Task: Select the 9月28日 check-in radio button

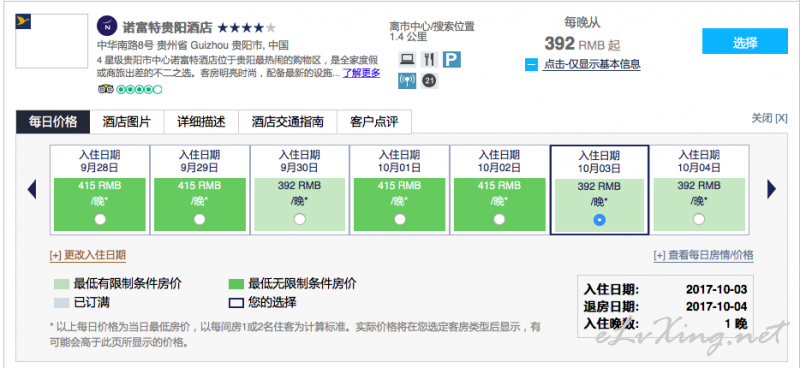Action: (x=100, y=219)
